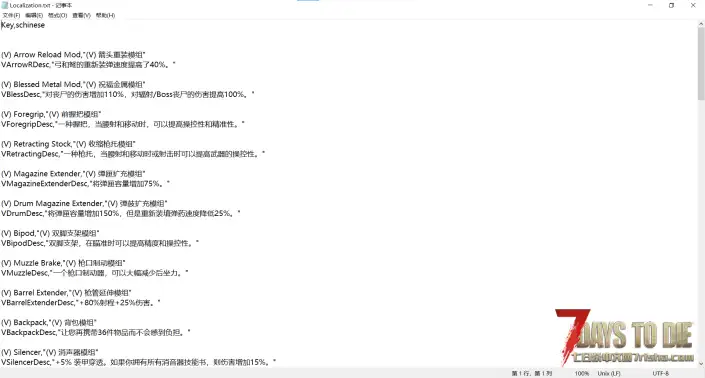Image resolution: width=705 pixels, height=378 pixels.
Task: Click the 'VBipodDesc' line
Action: pos(100,243)
